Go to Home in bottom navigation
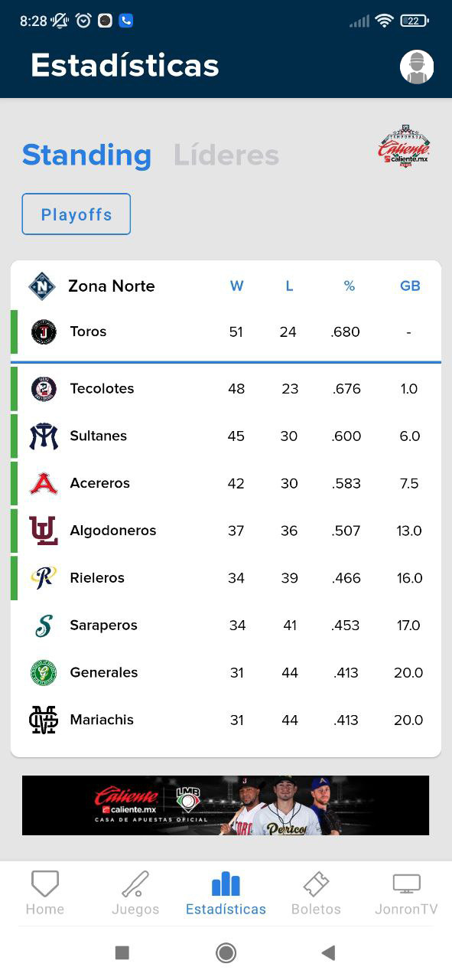 [45, 893]
